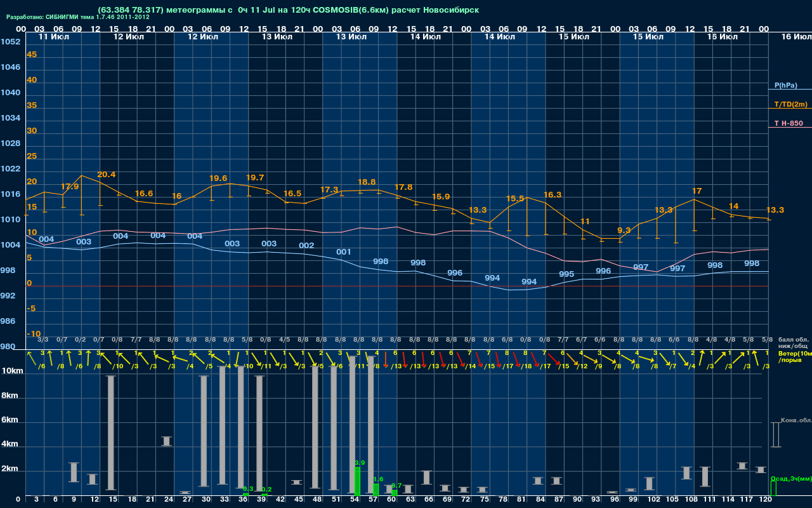Select the 0.3 precipitation amount label
Image resolution: width=812 pixels, height=508 pixels.
click(x=248, y=488)
